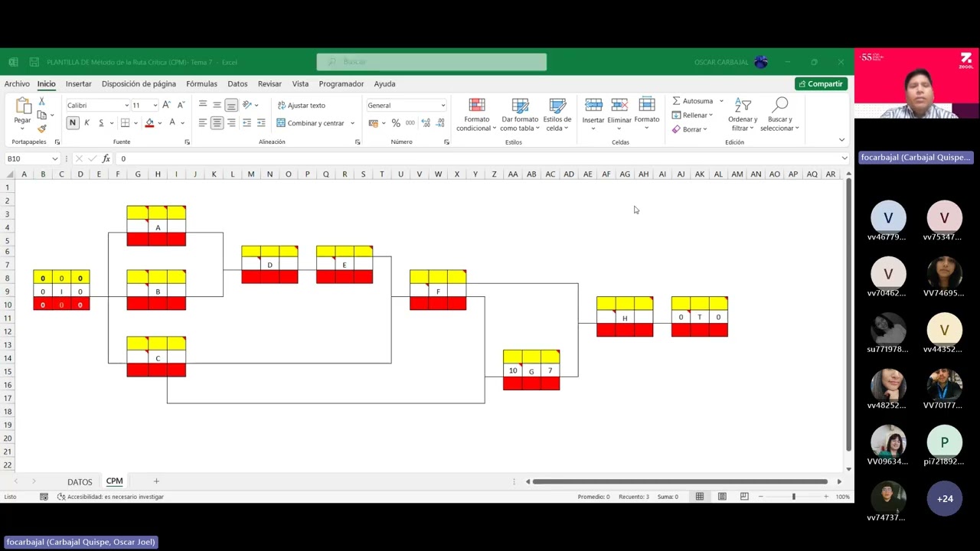Click the borders grid icon
The image size is (980, 551).
(x=124, y=122)
